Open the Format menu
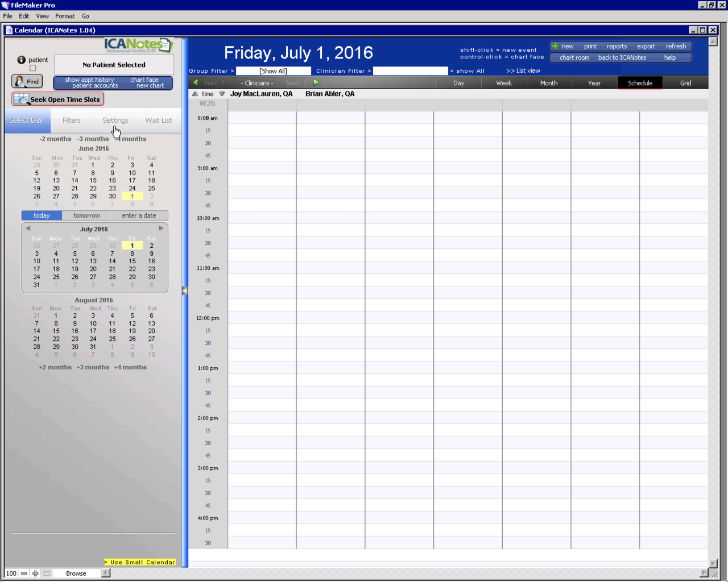This screenshot has height=582, width=728. tap(64, 16)
